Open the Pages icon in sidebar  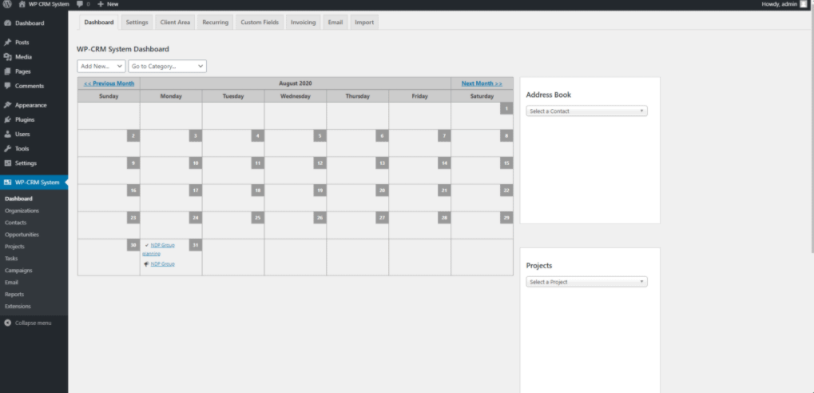click(x=7, y=72)
